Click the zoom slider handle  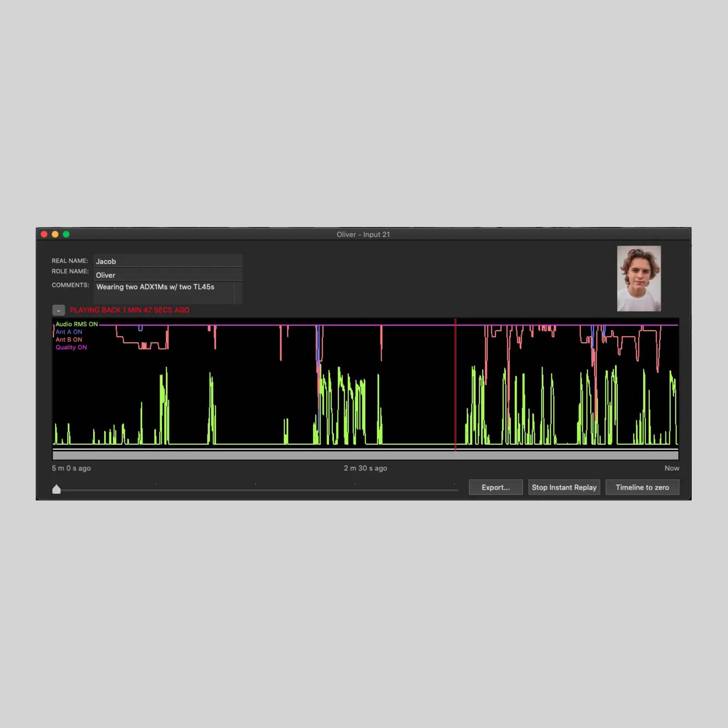pyautogui.click(x=56, y=489)
